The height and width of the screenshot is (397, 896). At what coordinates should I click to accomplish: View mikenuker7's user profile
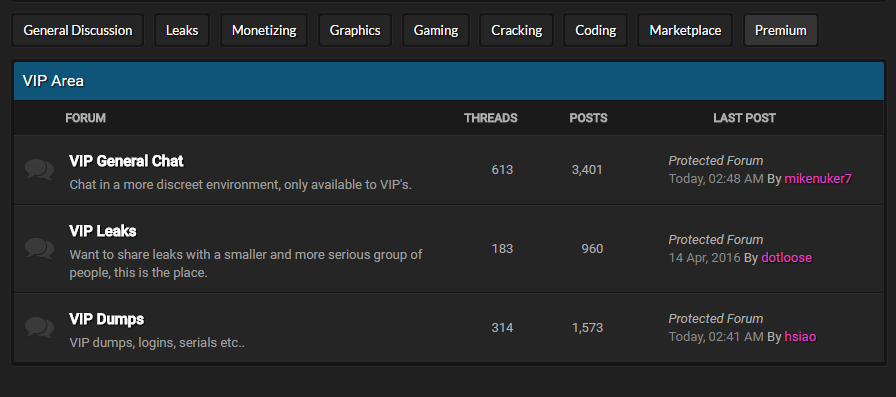818,179
